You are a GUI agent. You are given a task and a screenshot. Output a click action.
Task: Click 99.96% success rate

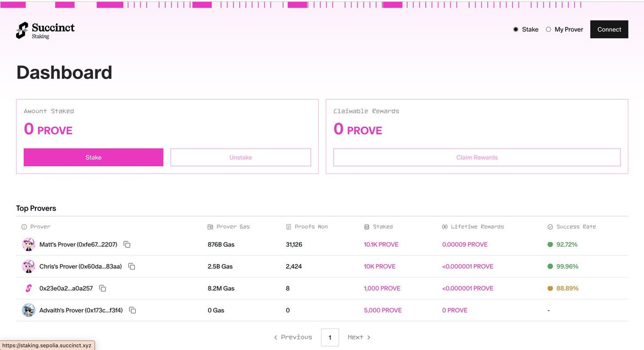[567, 266]
